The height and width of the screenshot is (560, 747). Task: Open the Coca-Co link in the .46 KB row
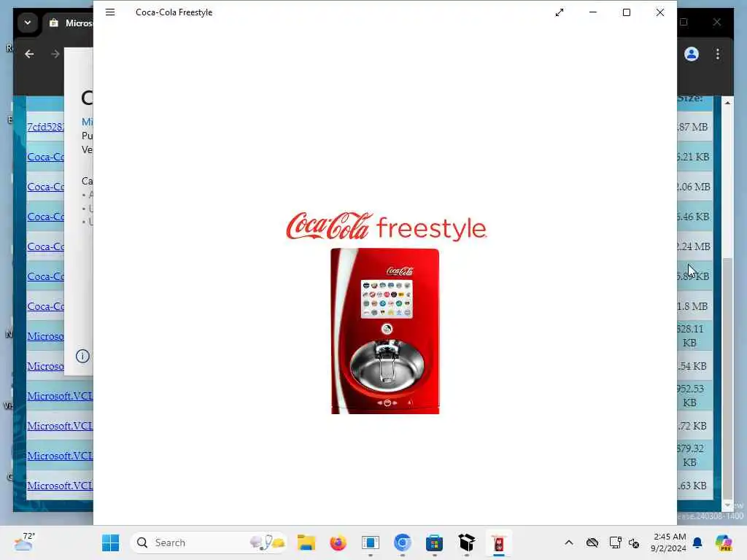(x=46, y=217)
